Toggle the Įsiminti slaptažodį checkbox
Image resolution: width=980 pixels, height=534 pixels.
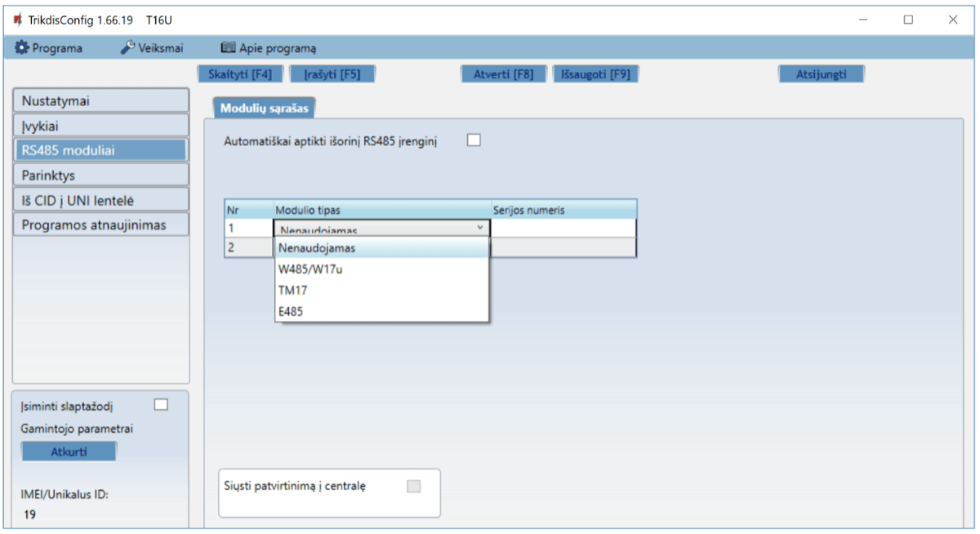pyautogui.click(x=161, y=404)
